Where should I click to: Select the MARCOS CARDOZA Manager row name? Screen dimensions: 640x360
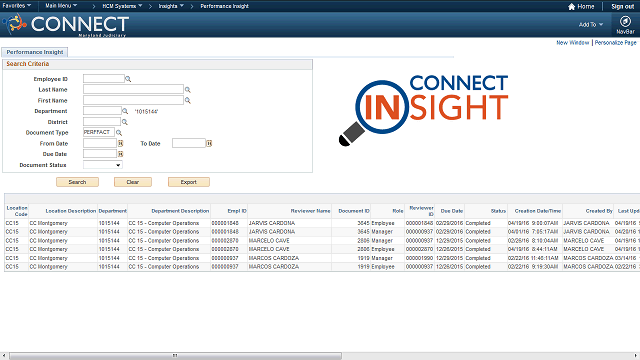[x=274, y=258]
